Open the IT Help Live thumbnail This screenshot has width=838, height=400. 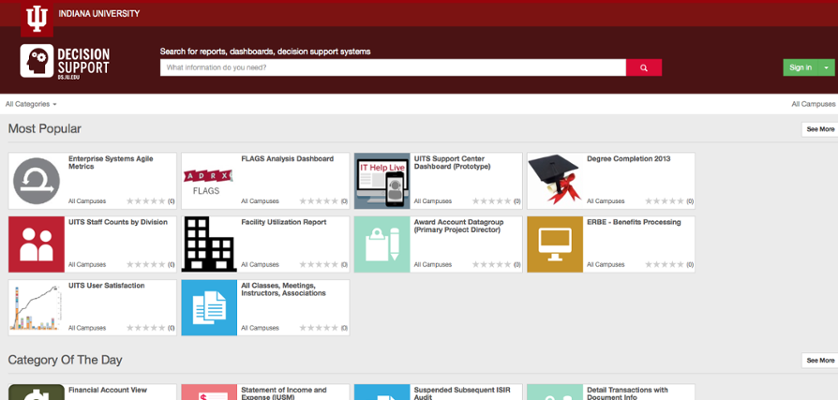(x=382, y=181)
